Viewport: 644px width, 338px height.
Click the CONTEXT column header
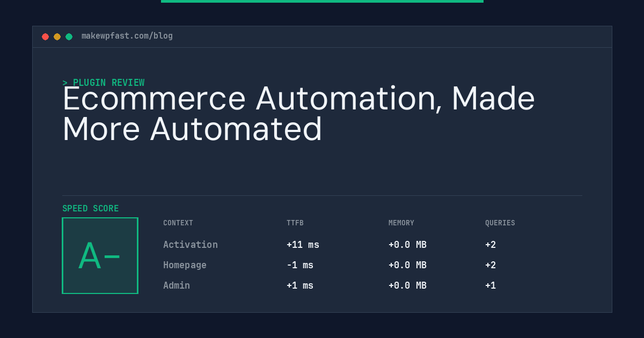coord(178,223)
